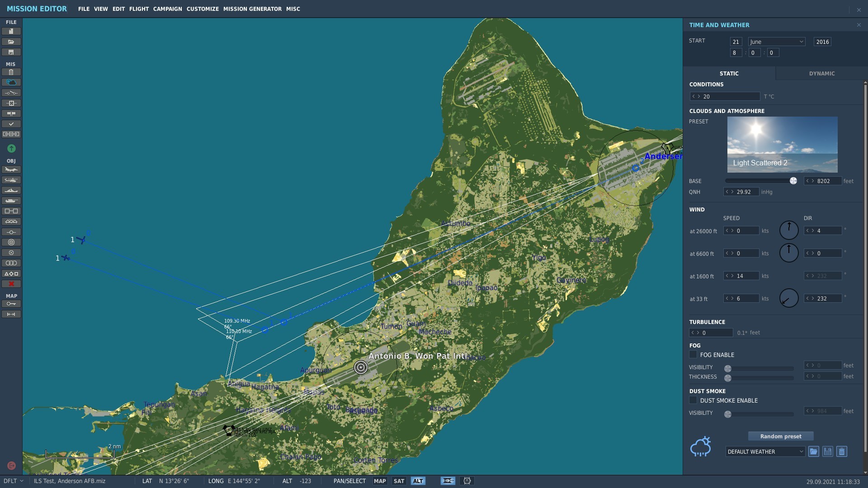Open the DFLT units dropdown in status bar
Image resolution: width=868 pixels, height=488 pixels.
[x=14, y=481]
